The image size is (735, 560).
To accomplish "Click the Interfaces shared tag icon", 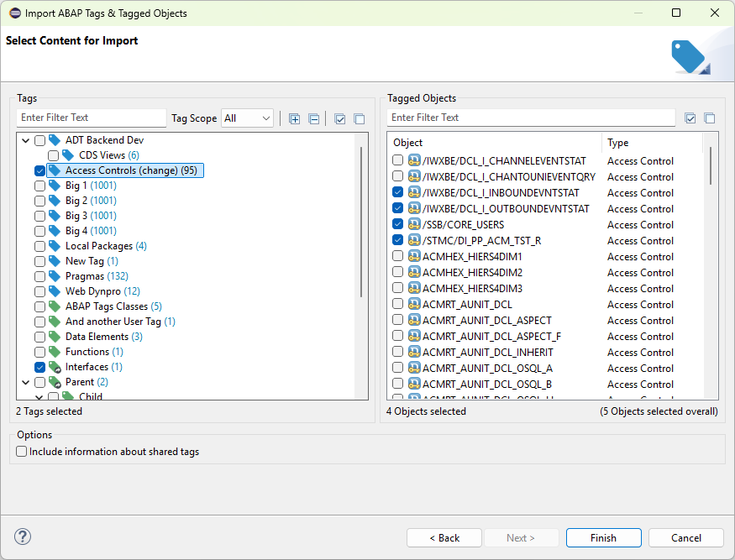I will coord(55,367).
